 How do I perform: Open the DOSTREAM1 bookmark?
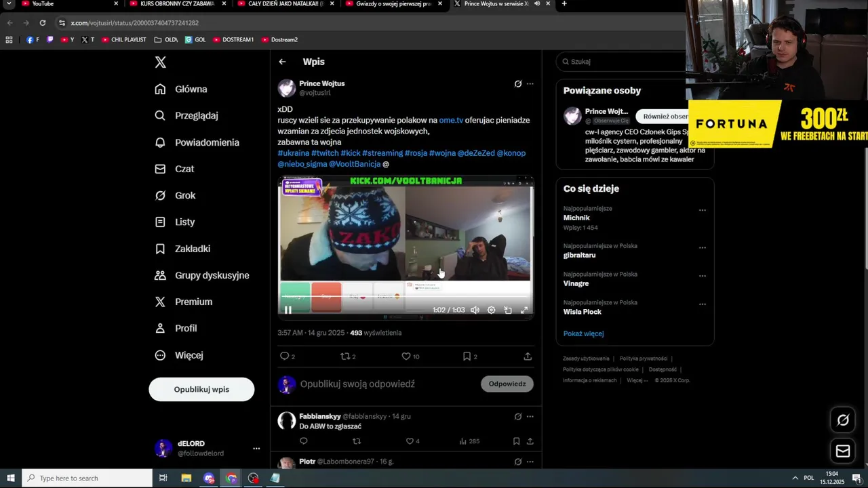tap(233, 40)
